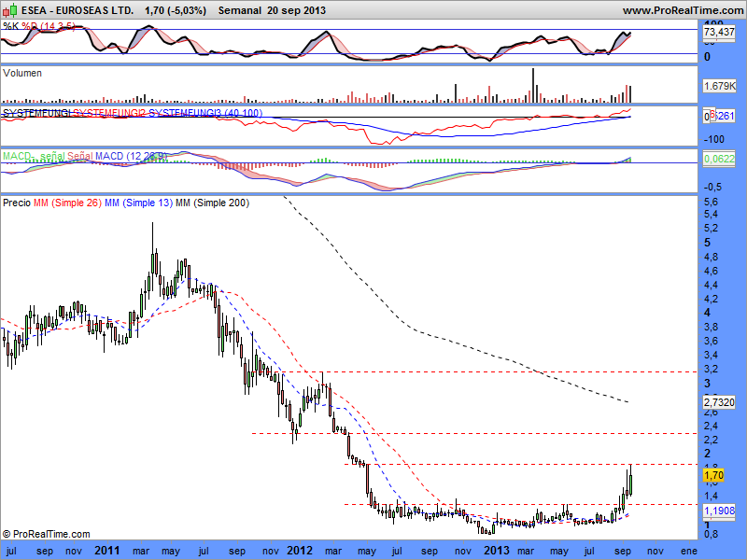Click the ene month on time axis
Image resolution: width=747 pixels, height=560 pixels.
click(689, 552)
